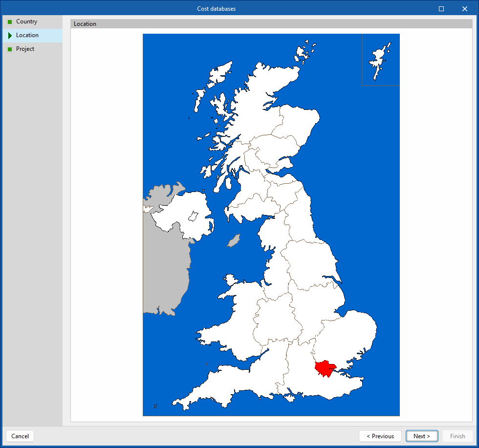Maximize the Cost databases window
This screenshot has width=479, height=448.
[x=441, y=9]
